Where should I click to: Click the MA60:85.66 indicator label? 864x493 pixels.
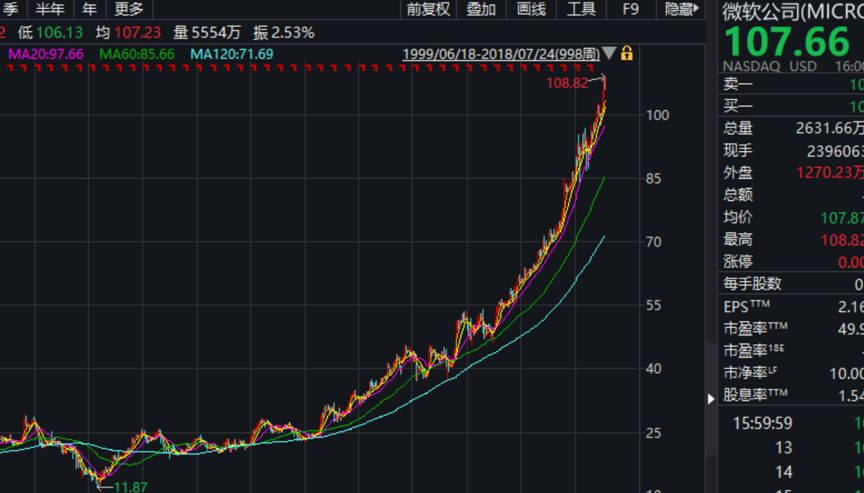point(137,54)
